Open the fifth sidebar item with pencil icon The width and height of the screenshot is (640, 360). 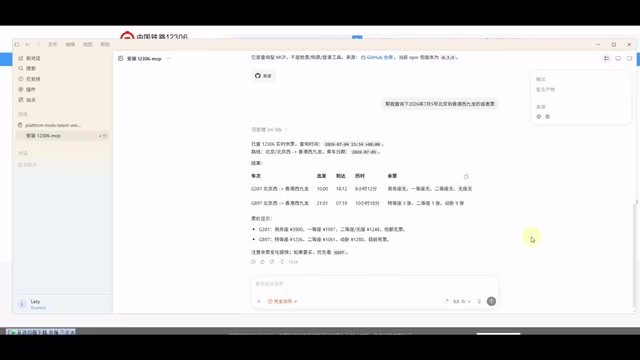tap(27, 100)
